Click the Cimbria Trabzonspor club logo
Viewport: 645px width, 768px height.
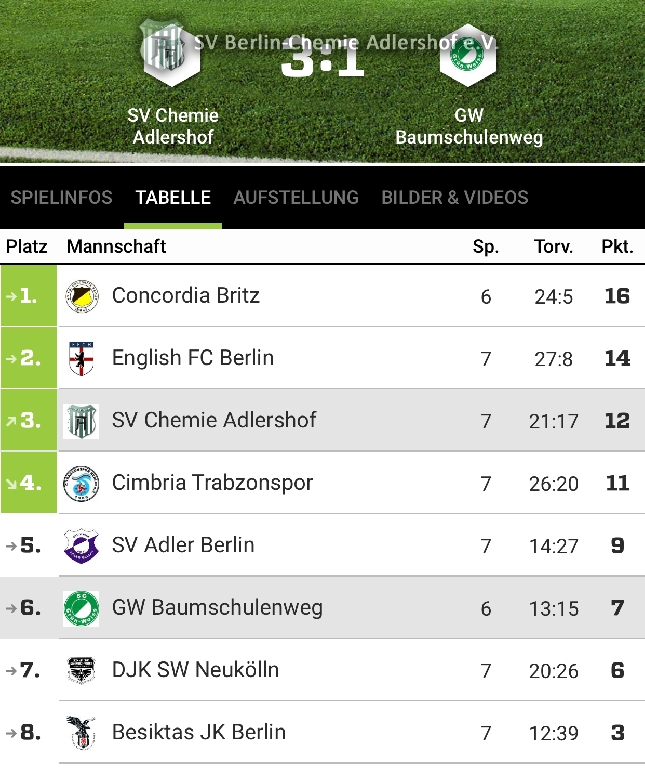coord(81,484)
